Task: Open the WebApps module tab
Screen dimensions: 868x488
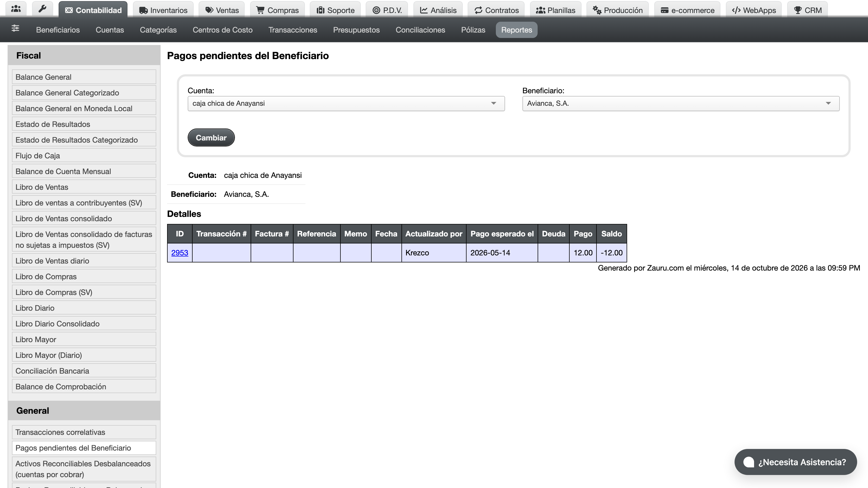Action: click(x=754, y=10)
